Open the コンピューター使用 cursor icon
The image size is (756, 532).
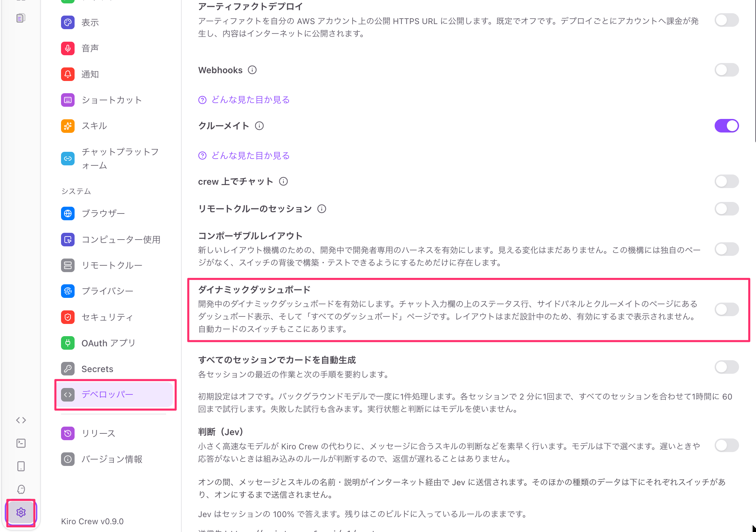point(68,240)
